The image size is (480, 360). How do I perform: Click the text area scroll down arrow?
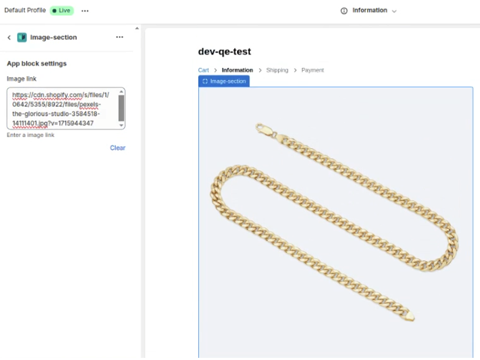121,125
